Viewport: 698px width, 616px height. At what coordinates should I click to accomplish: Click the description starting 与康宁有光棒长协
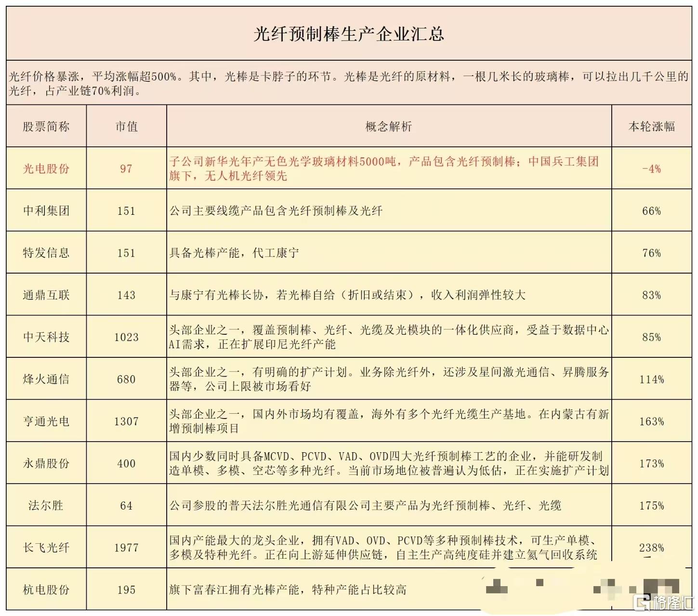point(347,295)
